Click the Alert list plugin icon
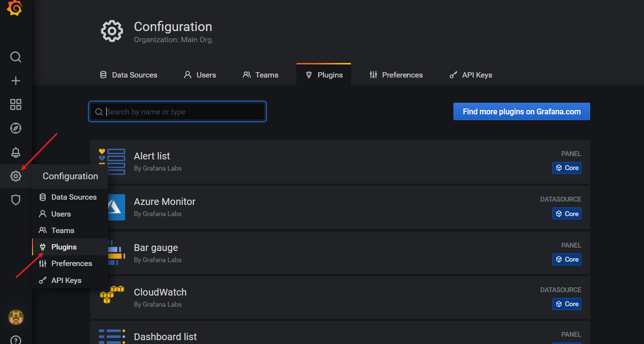 click(x=112, y=162)
